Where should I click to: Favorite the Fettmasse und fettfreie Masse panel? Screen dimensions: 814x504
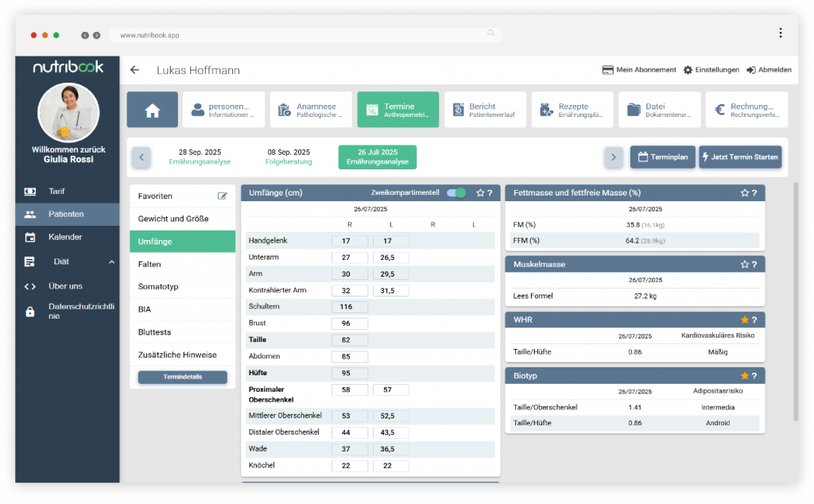point(744,192)
